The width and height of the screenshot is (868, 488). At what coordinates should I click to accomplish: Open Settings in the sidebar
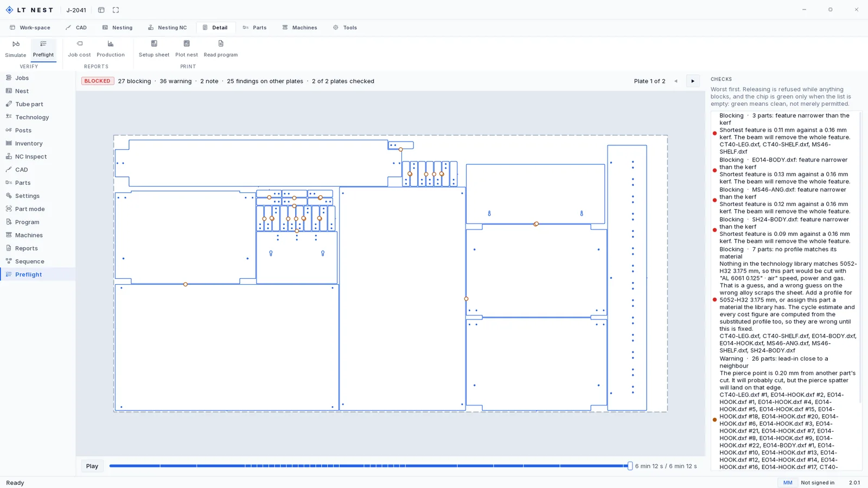coord(38,196)
